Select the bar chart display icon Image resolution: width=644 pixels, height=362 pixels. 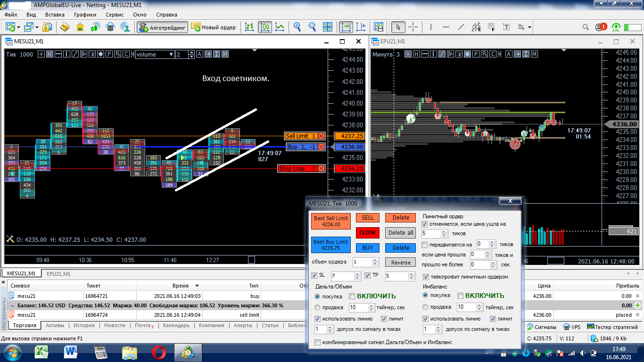pos(250,27)
